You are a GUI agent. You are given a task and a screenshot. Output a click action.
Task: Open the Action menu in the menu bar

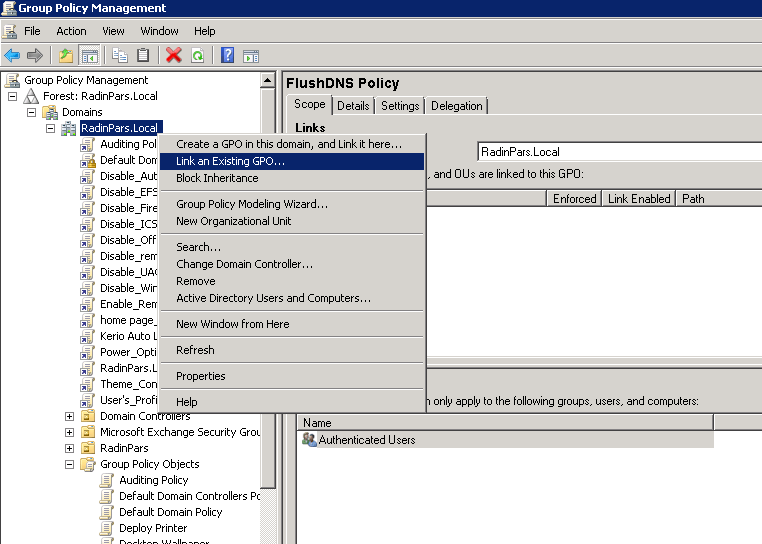tap(71, 31)
